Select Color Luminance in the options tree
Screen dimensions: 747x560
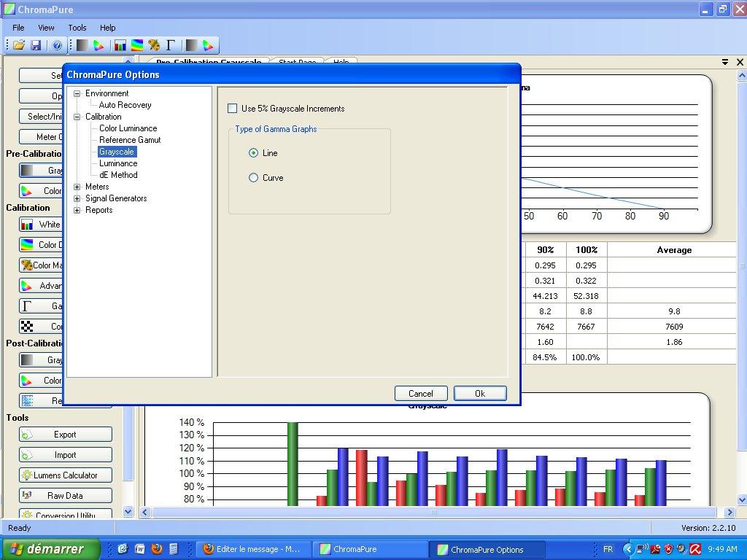tap(128, 128)
